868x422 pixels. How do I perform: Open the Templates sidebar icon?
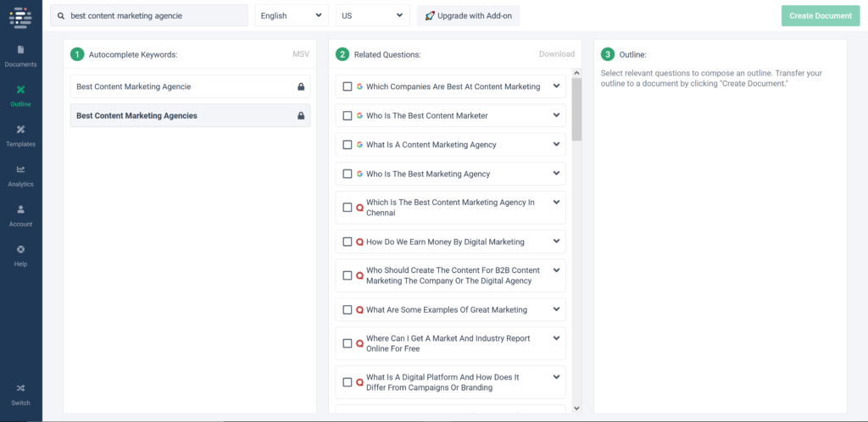20,129
